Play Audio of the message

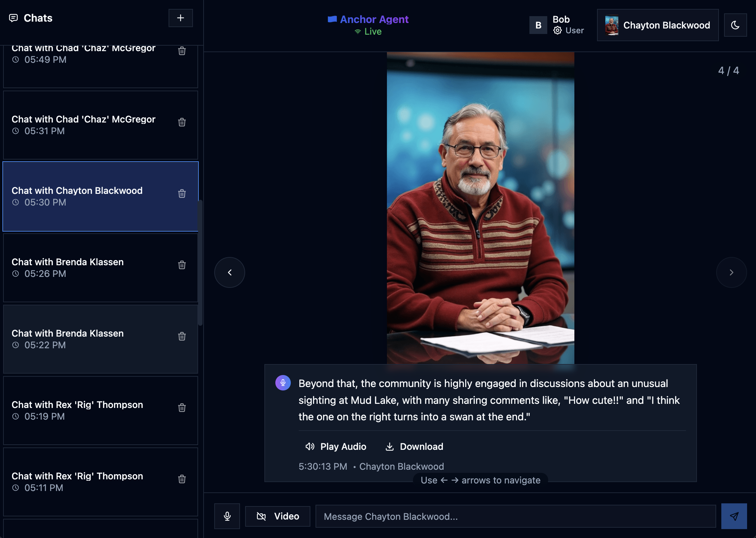[336, 446]
